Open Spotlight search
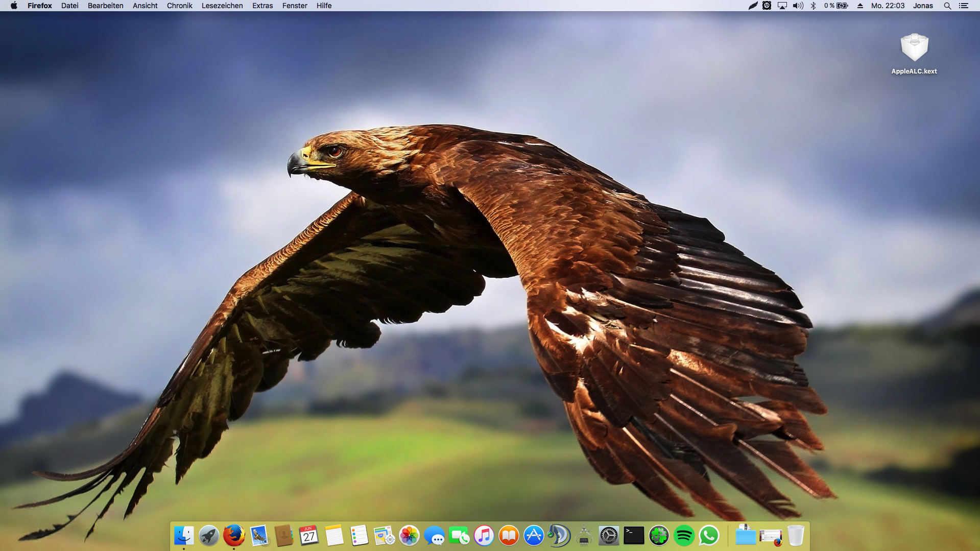Image resolution: width=980 pixels, height=551 pixels. coord(947,6)
